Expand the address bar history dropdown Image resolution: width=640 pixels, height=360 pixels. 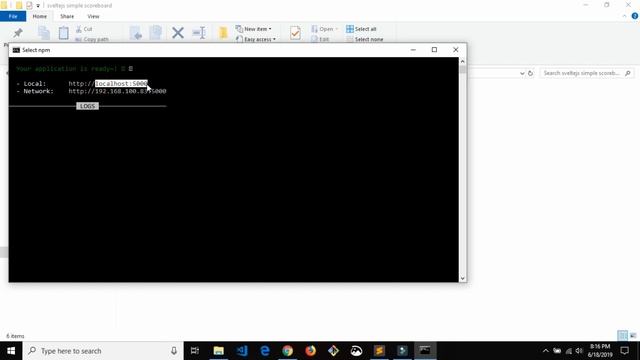(522, 73)
